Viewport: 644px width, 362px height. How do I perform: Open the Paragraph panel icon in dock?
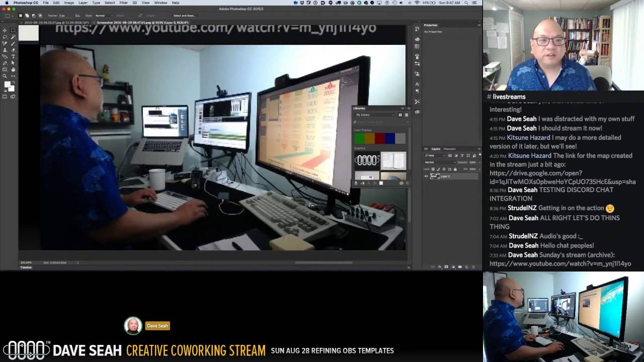(417, 91)
